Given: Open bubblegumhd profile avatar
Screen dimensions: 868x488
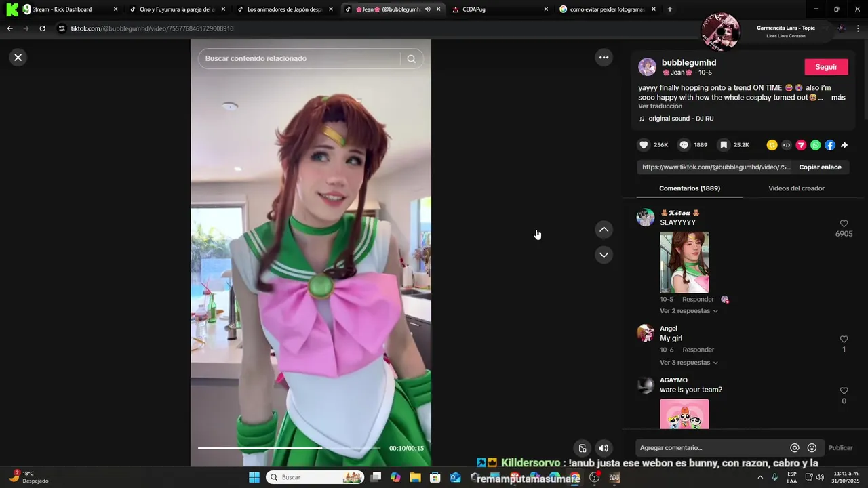Looking at the screenshot, I should pos(647,66).
